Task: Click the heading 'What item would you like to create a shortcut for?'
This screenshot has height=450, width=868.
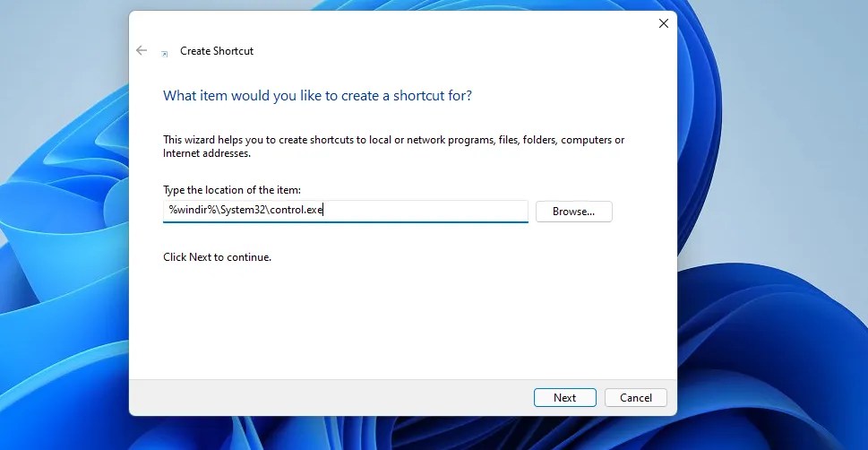Action: pos(317,95)
